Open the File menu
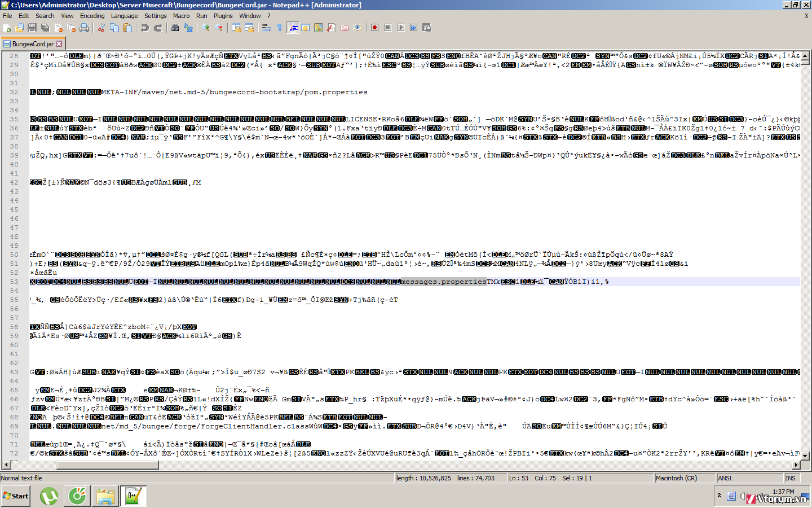812x508 pixels. [7, 16]
